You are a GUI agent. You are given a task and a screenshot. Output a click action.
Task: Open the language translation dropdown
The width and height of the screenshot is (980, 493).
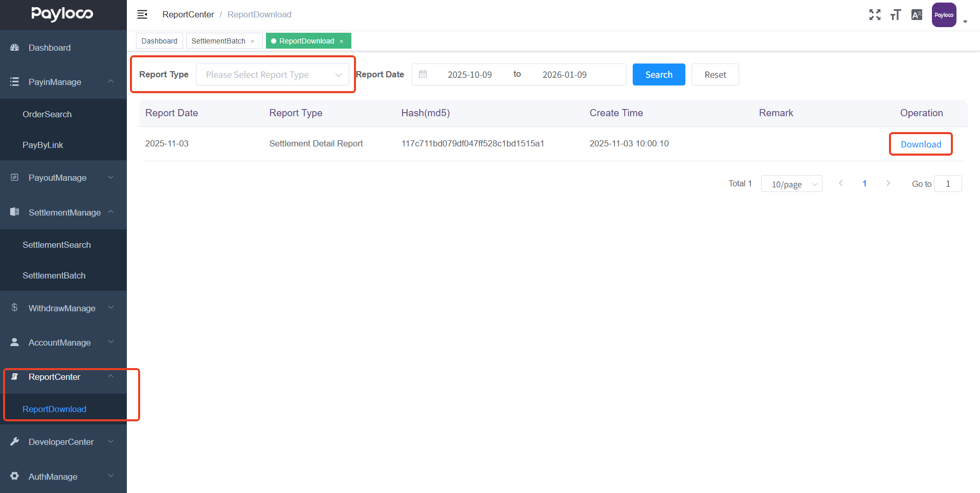(917, 15)
